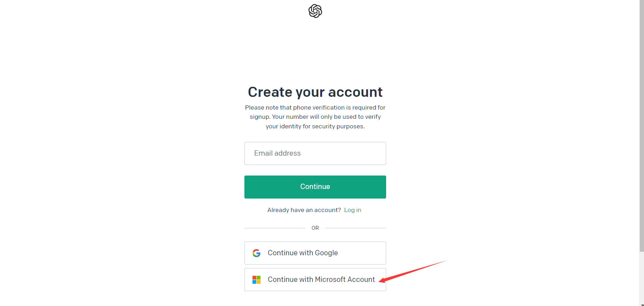Focus the Email address field

[x=315, y=154]
